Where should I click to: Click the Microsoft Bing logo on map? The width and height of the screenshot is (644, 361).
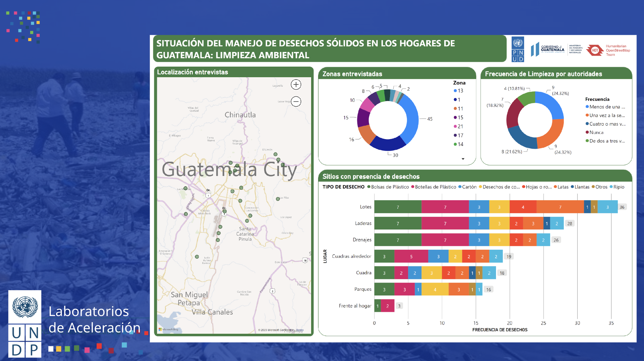point(168,329)
